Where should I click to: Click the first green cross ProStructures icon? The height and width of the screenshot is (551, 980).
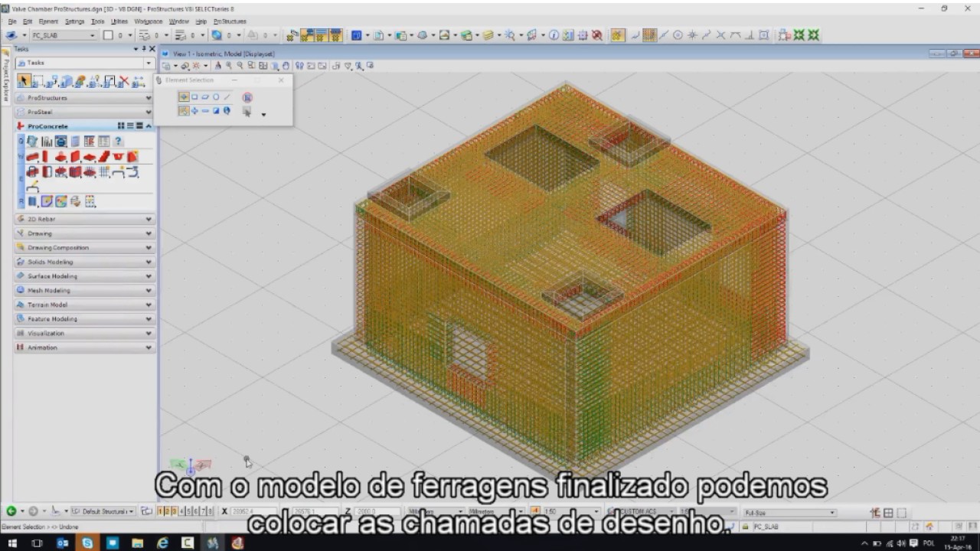(799, 35)
